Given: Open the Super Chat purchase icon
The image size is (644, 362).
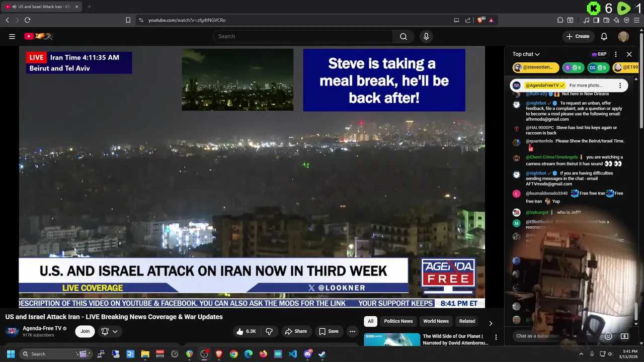Looking at the screenshot, I should tap(624, 336).
